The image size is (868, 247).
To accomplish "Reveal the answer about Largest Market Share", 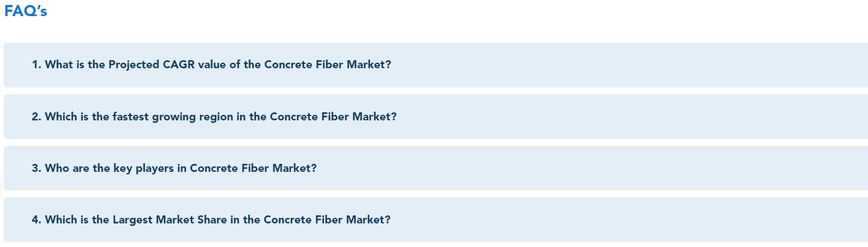I will click(x=436, y=220).
